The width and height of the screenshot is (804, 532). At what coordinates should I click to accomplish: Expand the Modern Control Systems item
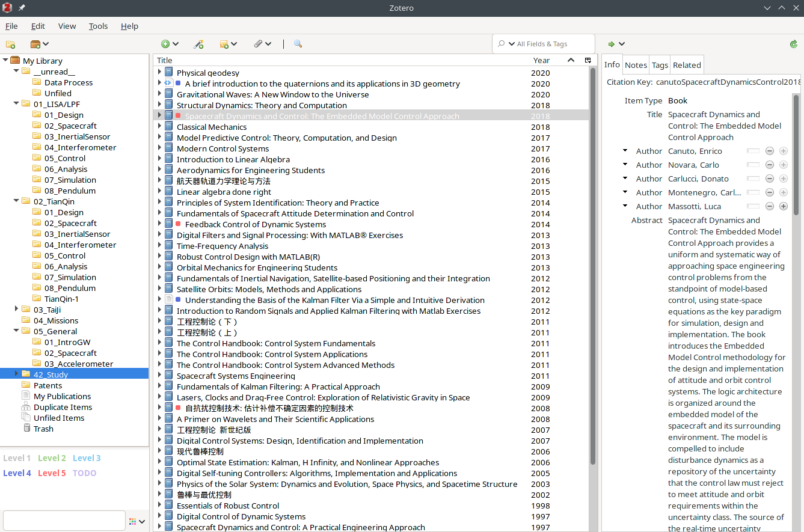pos(159,148)
